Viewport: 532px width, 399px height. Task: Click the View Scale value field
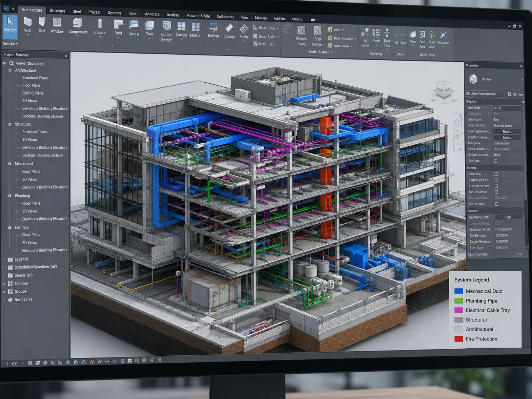click(506, 108)
